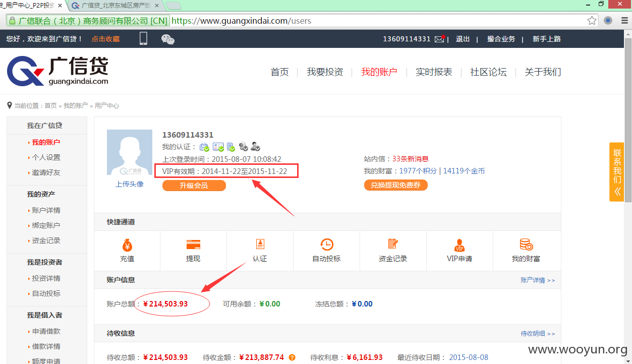Open 自动投标 in sidebar
Image resolution: width=632 pixels, height=364 pixels.
(46, 293)
